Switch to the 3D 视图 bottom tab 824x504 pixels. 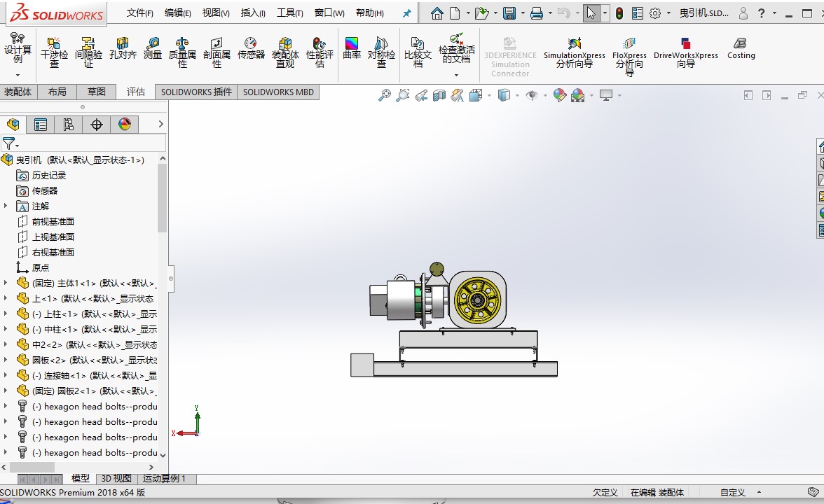click(116, 478)
